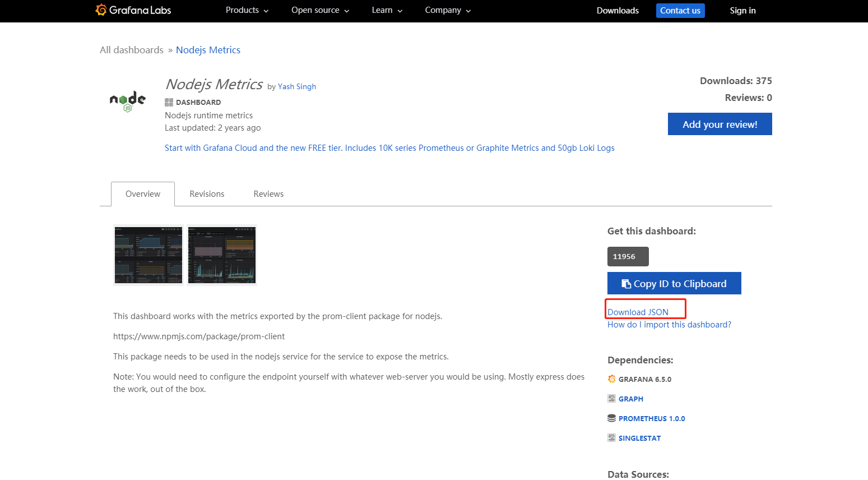Switch to the Revisions tab

pyautogui.click(x=207, y=194)
